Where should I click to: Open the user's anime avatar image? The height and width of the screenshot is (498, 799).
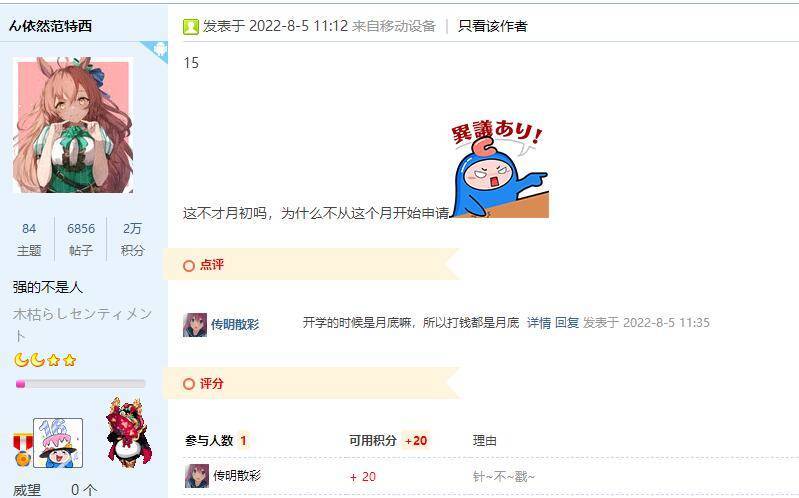[73, 125]
